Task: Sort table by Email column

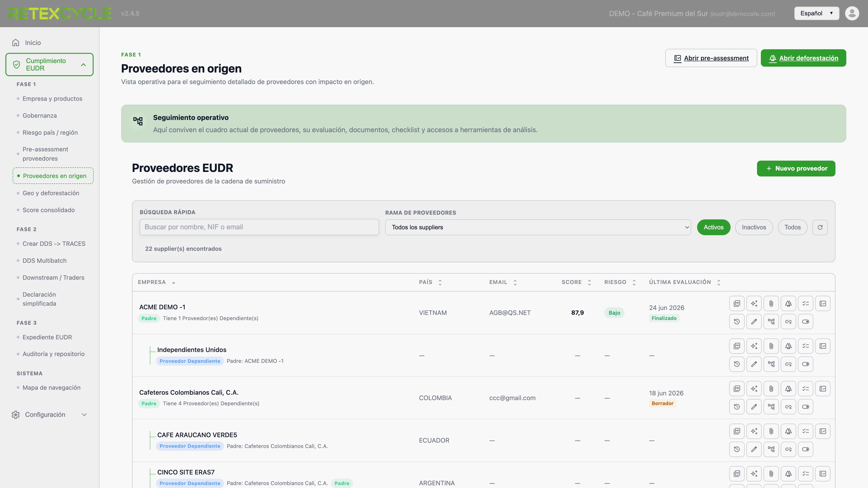Action: click(x=503, y=282)
